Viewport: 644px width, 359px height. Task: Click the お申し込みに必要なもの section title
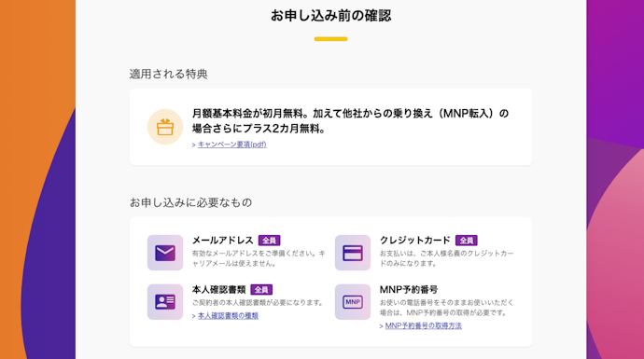pyautogui.click(x=190, y=202)
